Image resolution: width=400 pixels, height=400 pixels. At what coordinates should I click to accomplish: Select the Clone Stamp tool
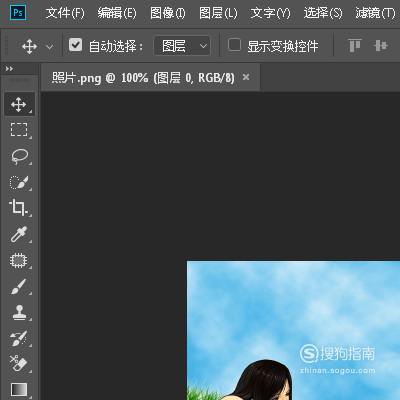tap(19, 313)
